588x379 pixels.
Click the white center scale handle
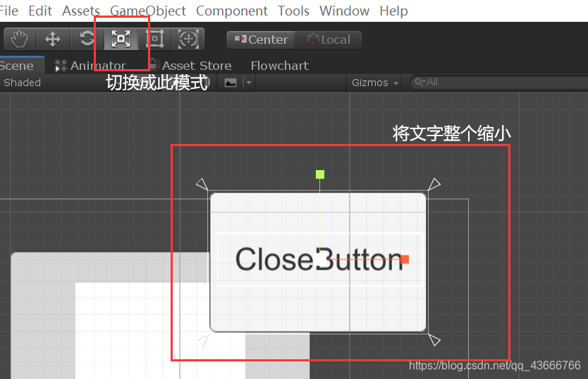(x=320, y=259)
